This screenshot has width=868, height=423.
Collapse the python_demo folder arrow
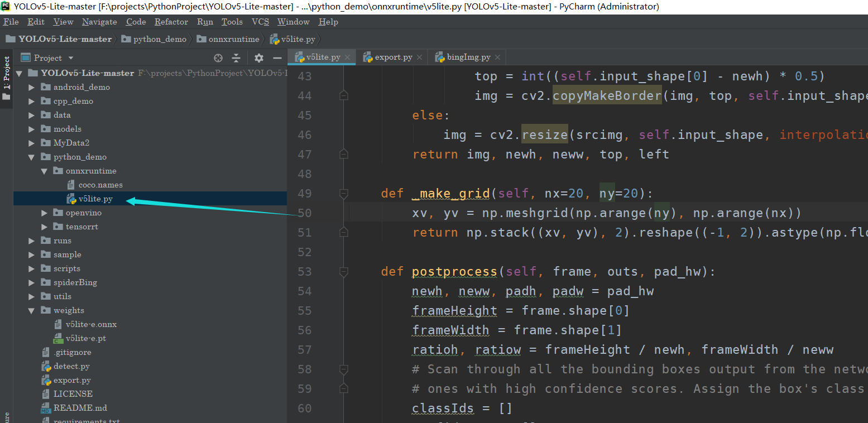(32, 157)
